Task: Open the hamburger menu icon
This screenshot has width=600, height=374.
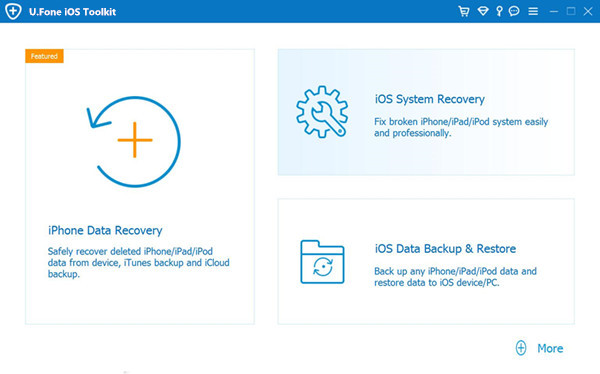Action: coord(533,11)
